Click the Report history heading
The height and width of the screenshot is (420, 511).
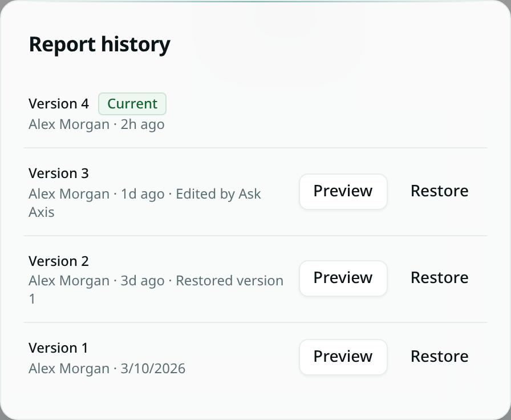pos(99,45)
